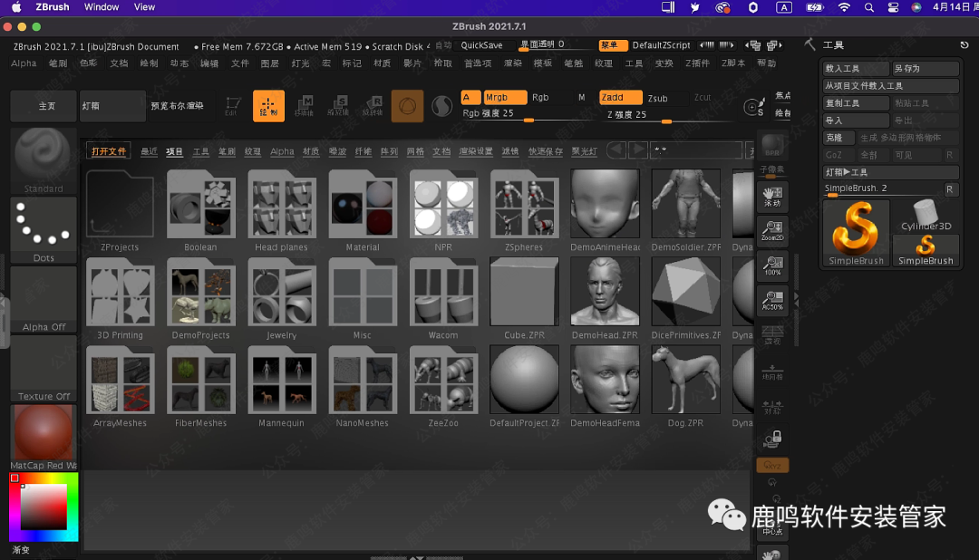Toggle the XYZ rotation mode button
The image size is (979, 560).
pyautogui.click(x=772, y=465)
